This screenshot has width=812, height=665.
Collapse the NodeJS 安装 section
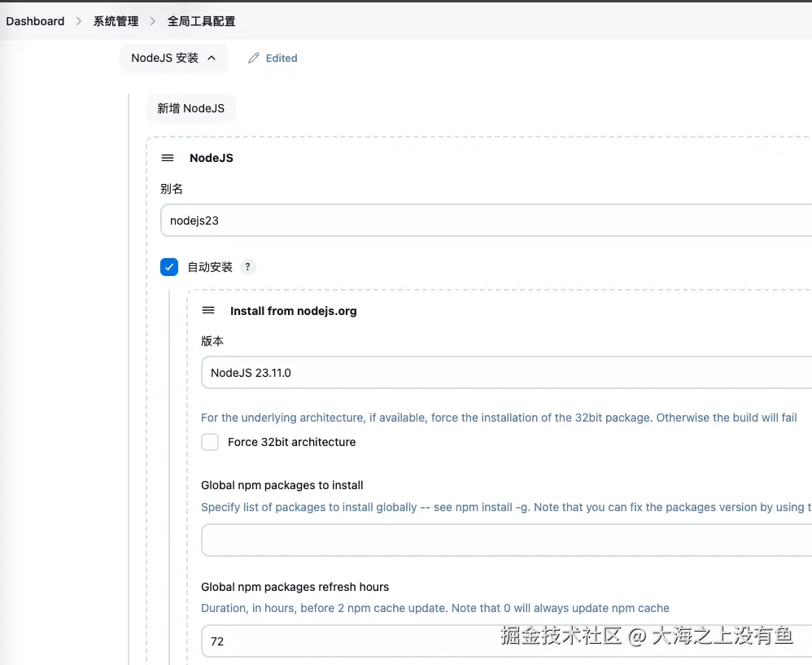pyautogui.click(x=173, y=58)
